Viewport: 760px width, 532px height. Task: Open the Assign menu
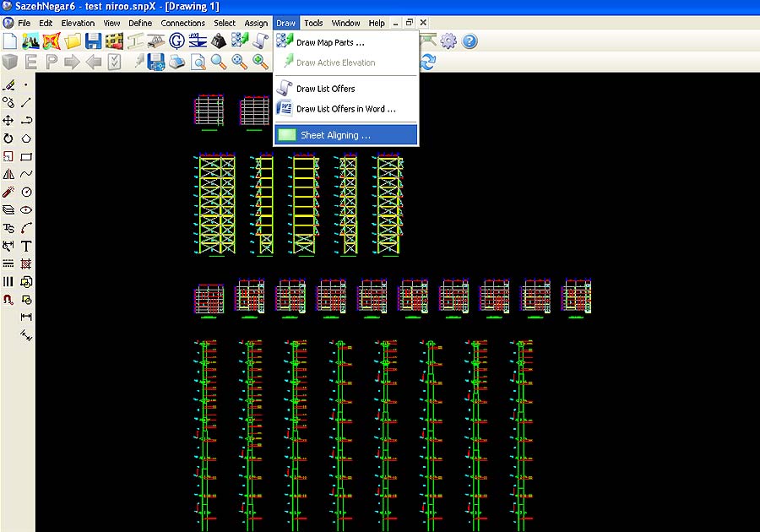pos(257,23)
